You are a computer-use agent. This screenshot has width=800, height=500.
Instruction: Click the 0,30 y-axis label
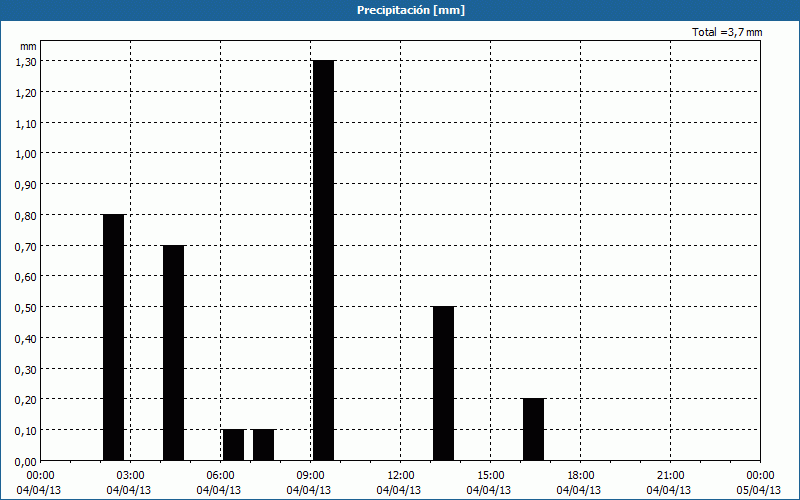click(x=26, y=369)
